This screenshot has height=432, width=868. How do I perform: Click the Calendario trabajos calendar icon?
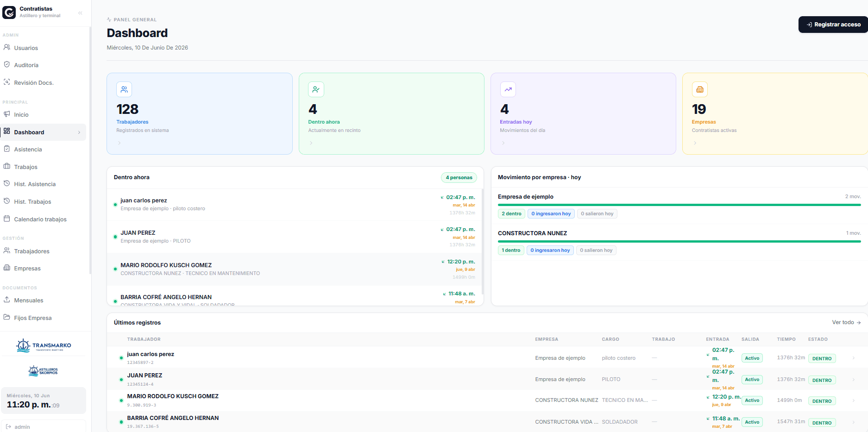click(x=6, y=219)
